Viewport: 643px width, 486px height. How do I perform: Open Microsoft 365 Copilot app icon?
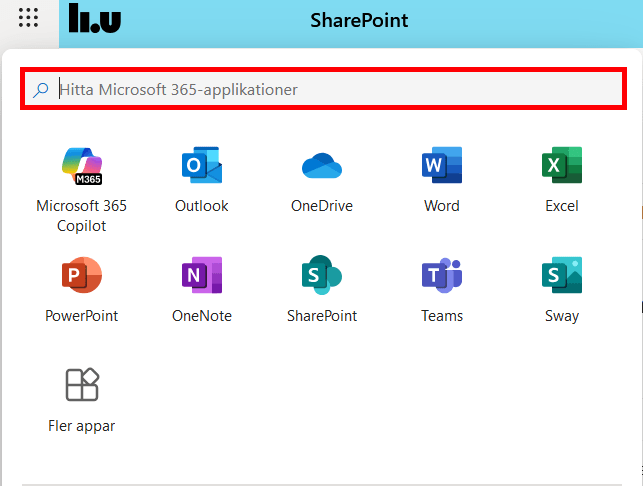pyautogui.click(x=82, y=166)
